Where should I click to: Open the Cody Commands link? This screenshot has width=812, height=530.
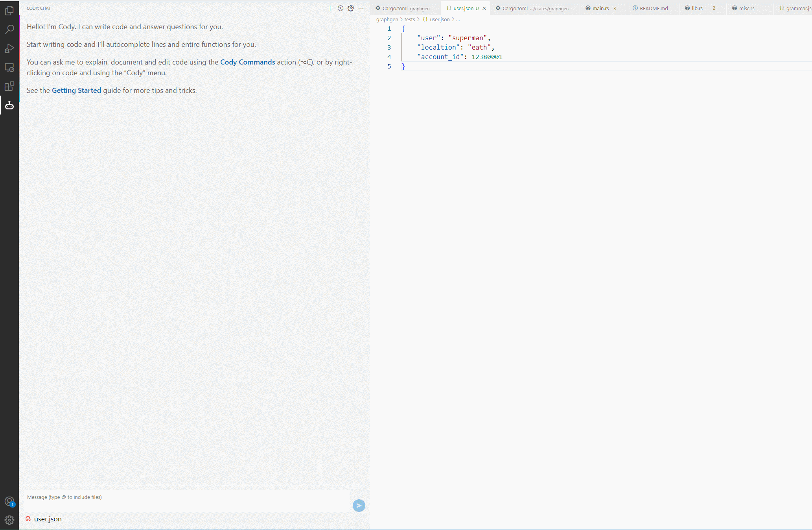click(248, 62)
